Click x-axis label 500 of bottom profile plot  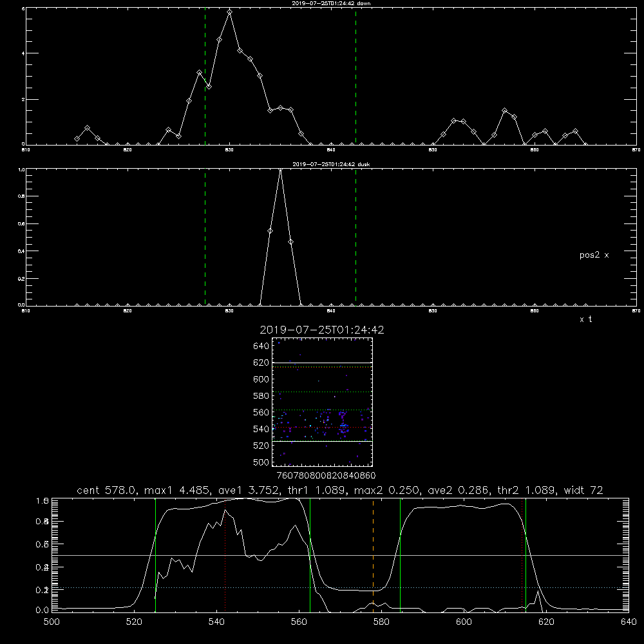click(x=52, y=622)
